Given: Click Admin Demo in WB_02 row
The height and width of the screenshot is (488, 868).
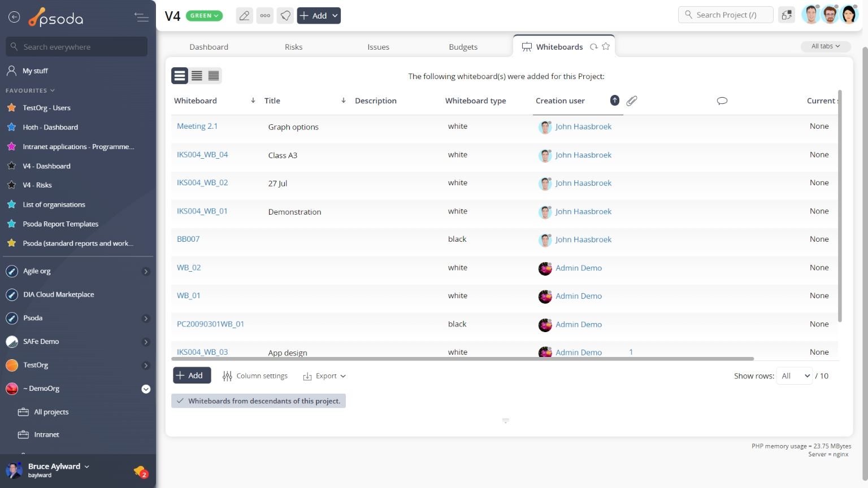Looking at the screenshot, I should point(578,268).
